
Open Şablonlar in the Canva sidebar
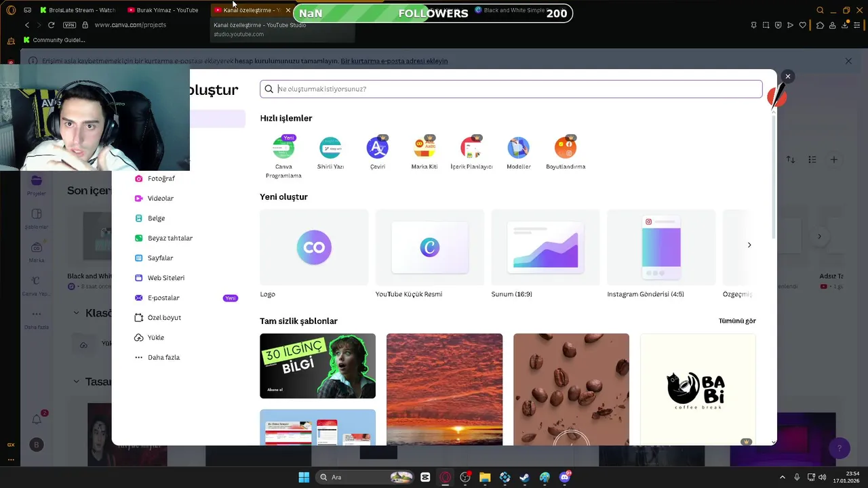click(37, 220)
